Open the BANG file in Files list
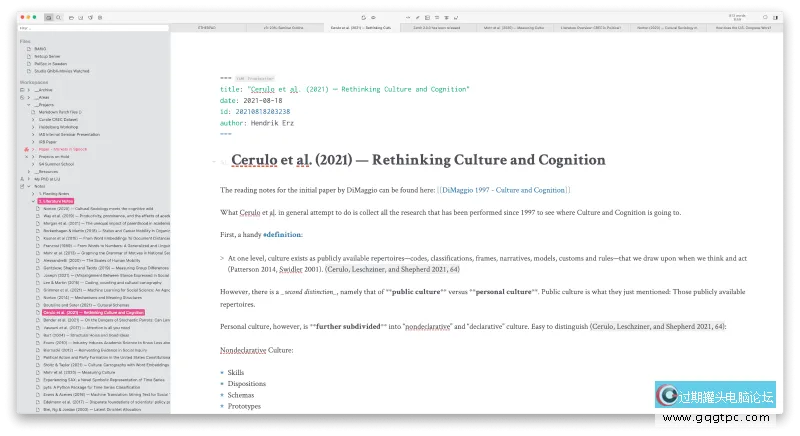Screen dimensions: 800x436 [40, 49]
